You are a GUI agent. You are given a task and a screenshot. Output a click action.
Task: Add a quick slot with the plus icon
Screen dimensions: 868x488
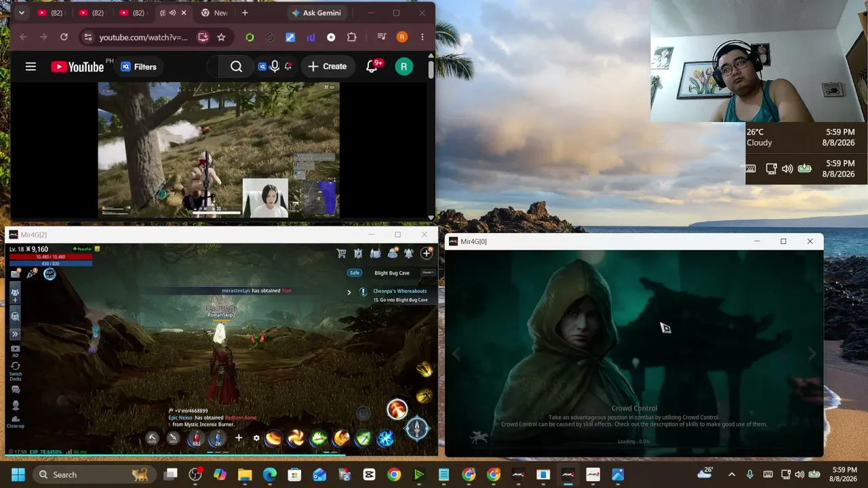point(239,439)
